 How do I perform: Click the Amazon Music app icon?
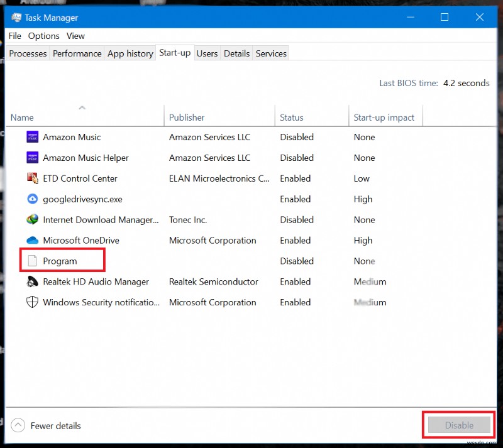coord(32,137)
